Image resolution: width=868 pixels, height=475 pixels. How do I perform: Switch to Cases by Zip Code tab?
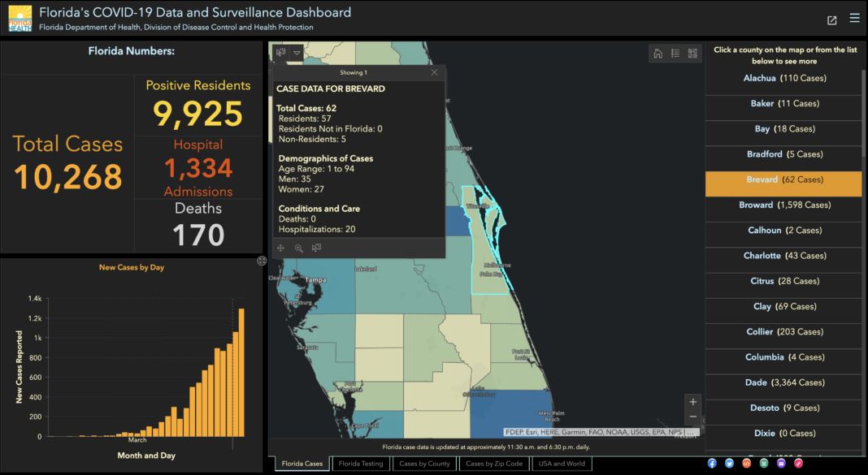tap(494, 464)
